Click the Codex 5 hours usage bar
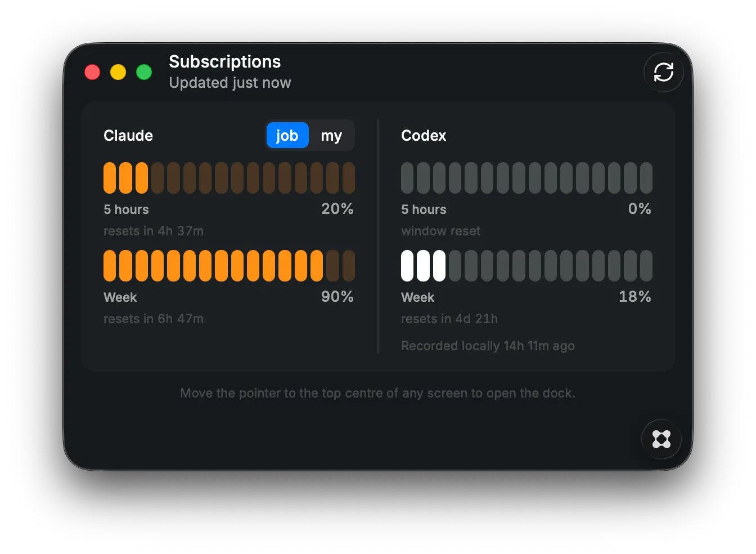This screenshot has height=554, width=756. click(526, 178)
